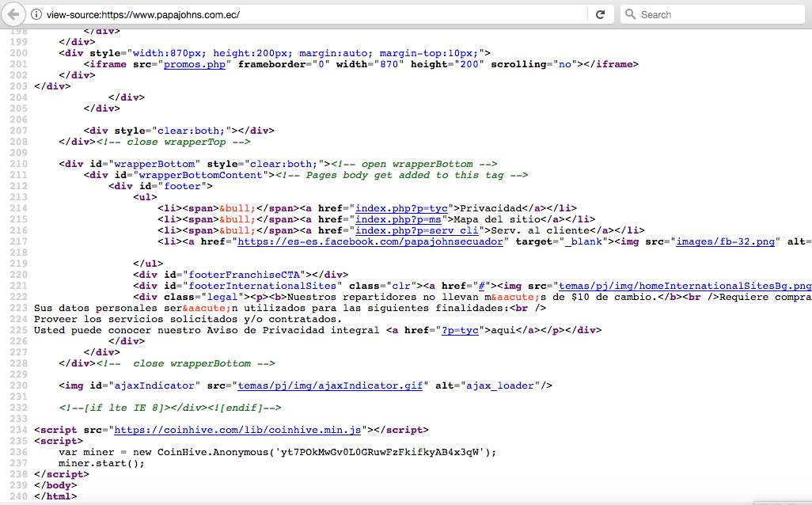Screen dimensions: 812x505
Task: Click the "footerInternationalSites" id value
Action: (263, 286)
